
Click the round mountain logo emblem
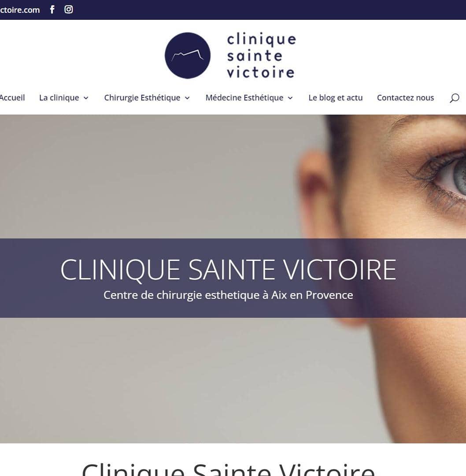[188, 56]
